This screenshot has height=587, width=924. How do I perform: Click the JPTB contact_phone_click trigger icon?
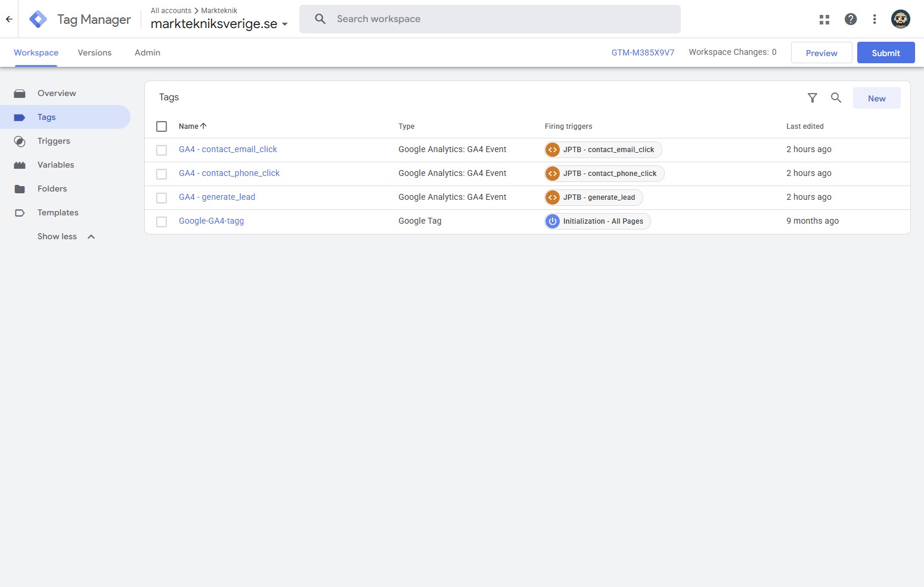pyautogui.click(x=553, y=174)
